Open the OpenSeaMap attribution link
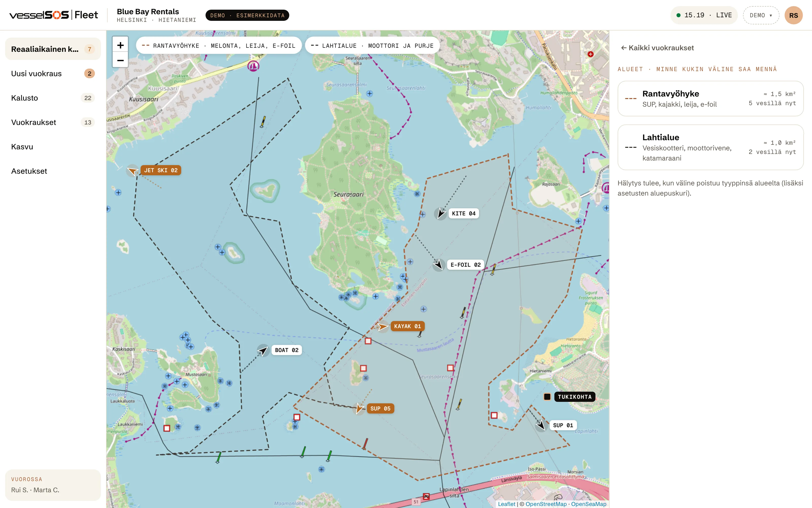Screen dimensions: 812x508 588,504
